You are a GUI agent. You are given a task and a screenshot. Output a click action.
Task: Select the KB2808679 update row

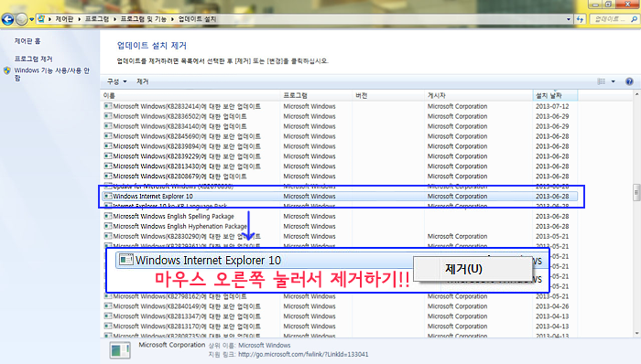point(340,177)
